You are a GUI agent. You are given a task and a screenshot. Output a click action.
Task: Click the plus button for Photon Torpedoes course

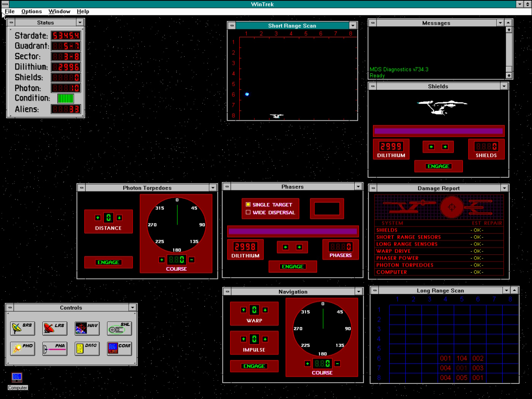coord(162,260)
